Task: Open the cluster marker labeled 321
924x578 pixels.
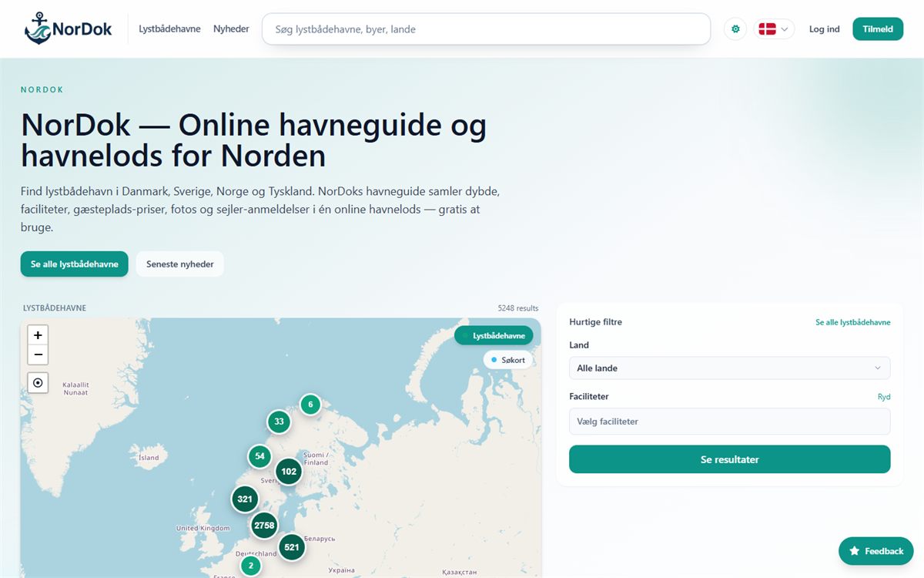Action: 245,499
